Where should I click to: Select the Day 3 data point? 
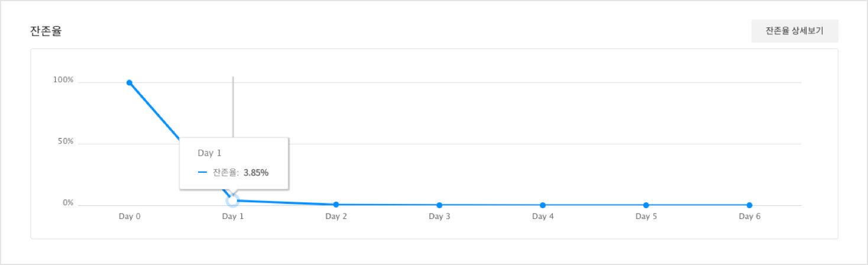coord(439,205)
